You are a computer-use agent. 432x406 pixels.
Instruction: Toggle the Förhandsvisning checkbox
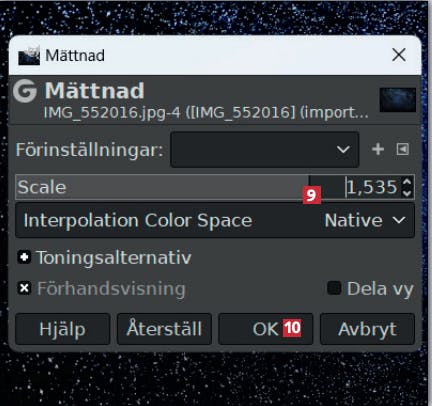coord(24,288)
